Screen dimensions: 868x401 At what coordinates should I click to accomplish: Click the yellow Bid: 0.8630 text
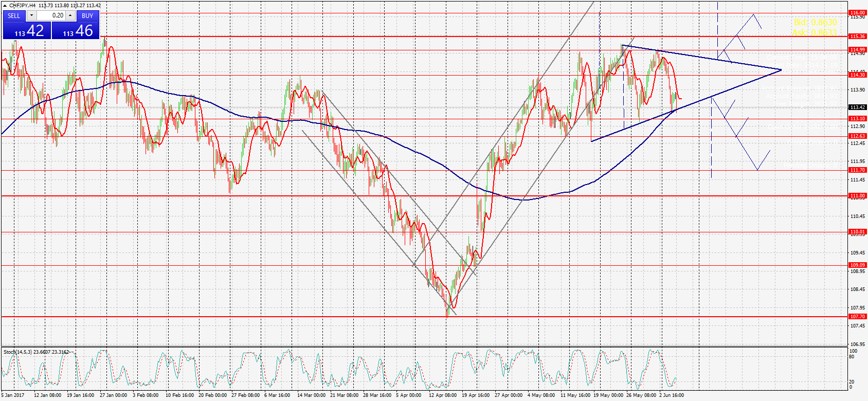815,23
